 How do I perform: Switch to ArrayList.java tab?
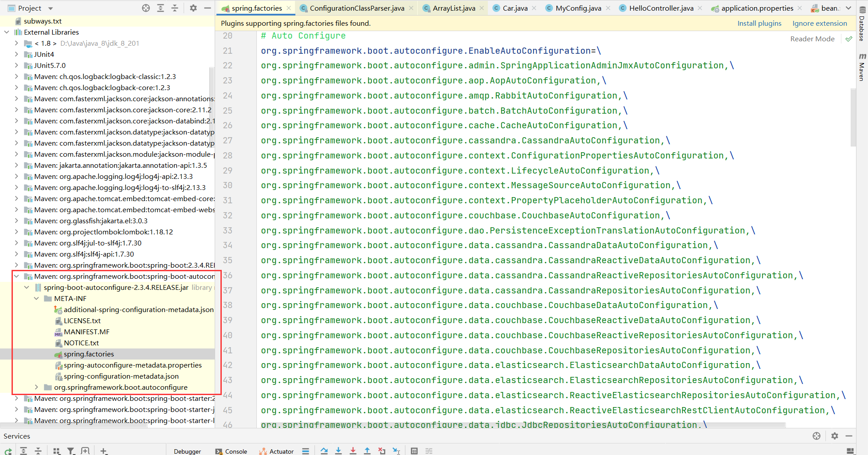point(454,8)
